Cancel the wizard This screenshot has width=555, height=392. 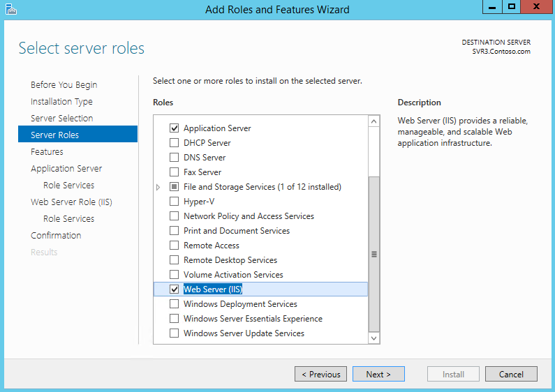[x=511, y=374]
